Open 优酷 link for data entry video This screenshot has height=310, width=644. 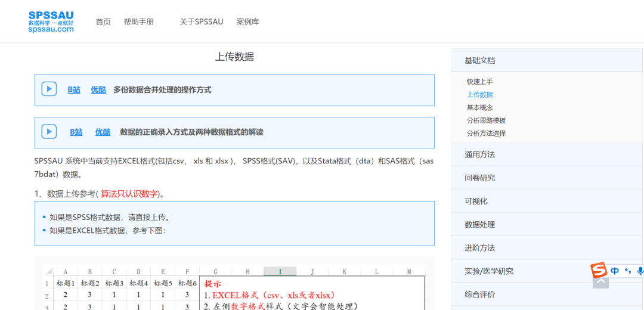coord(103,132)
